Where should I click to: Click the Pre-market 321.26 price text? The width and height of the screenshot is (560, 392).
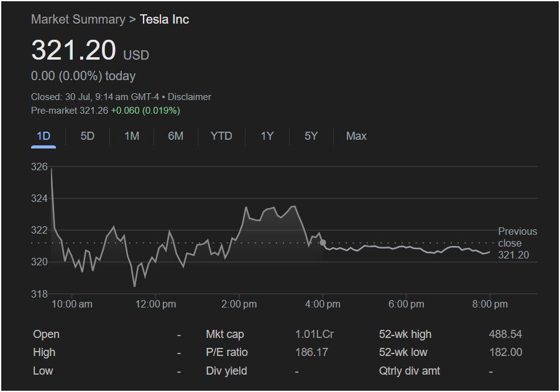(70, 111)
